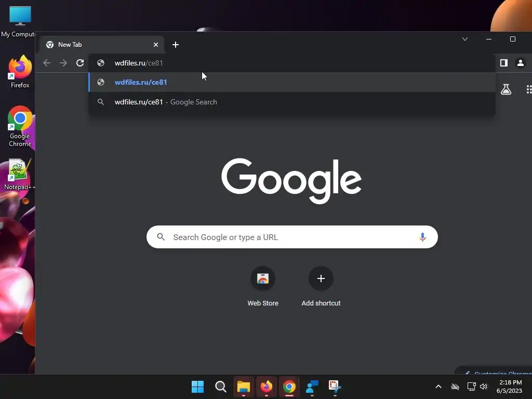Image resolution: width=532 pixels, height=399 pixels.
Task: Select the Google Chrome desktop shortcut
Action: tap(20, 127)
